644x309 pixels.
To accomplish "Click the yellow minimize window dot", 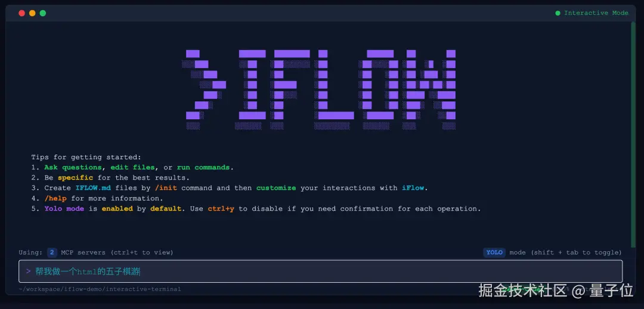I will (x=32, y=13).
